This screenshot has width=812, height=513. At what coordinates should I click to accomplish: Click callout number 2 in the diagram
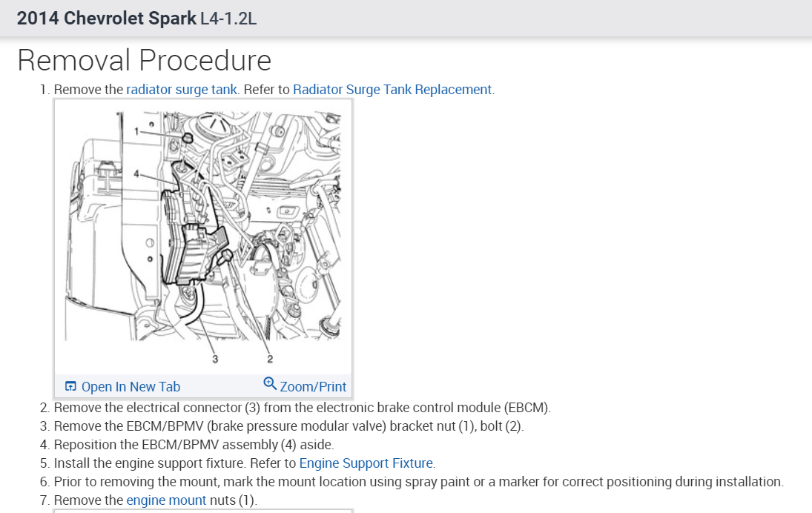270,360
